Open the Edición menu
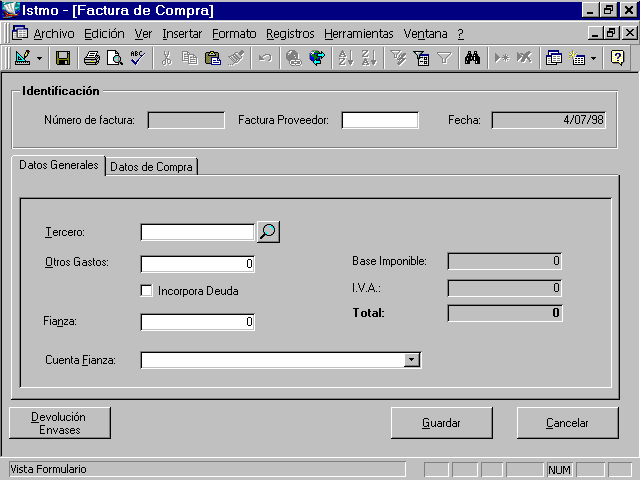 (104, 33)
